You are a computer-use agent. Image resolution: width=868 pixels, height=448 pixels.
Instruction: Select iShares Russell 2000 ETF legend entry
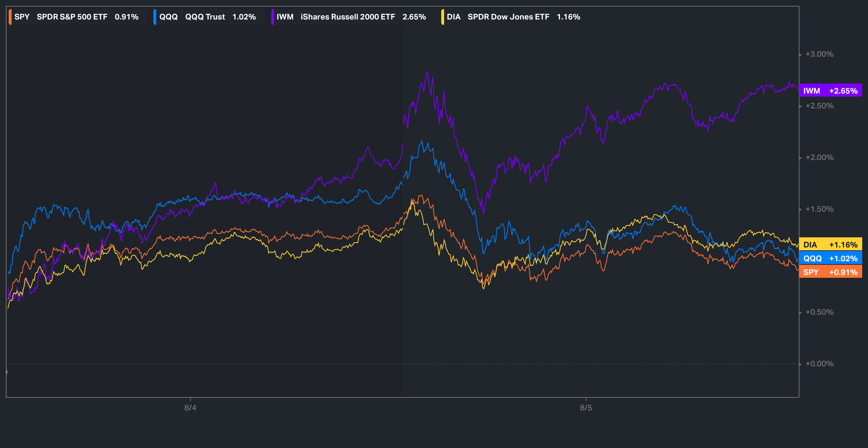(x=347, y=17)
